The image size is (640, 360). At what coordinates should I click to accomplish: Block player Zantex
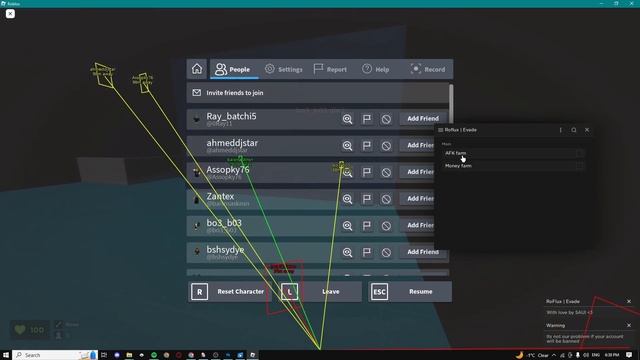pyautogui.click(x=386, y=199)
